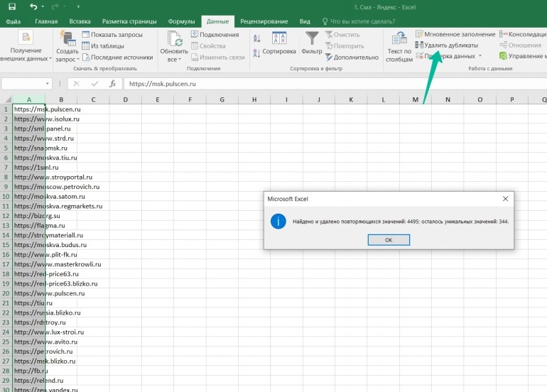Sort ascending A to Я
The width and height of the screenshot is (547, 392).
pyautogui.click(x=256, y=38)
